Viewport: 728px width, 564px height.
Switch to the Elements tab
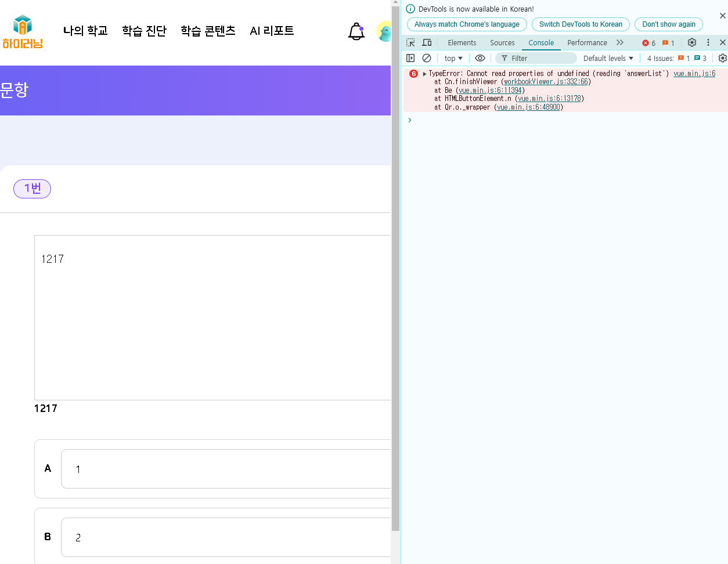click(462, 42)
